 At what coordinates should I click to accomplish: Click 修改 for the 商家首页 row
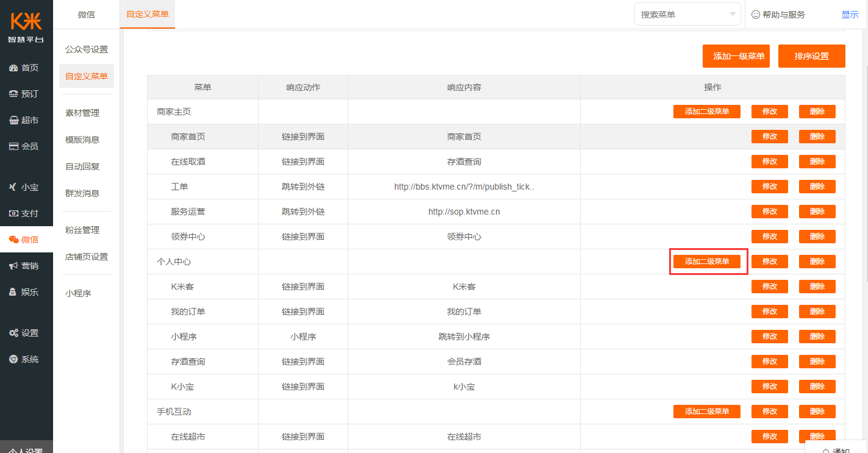(770, 137)
